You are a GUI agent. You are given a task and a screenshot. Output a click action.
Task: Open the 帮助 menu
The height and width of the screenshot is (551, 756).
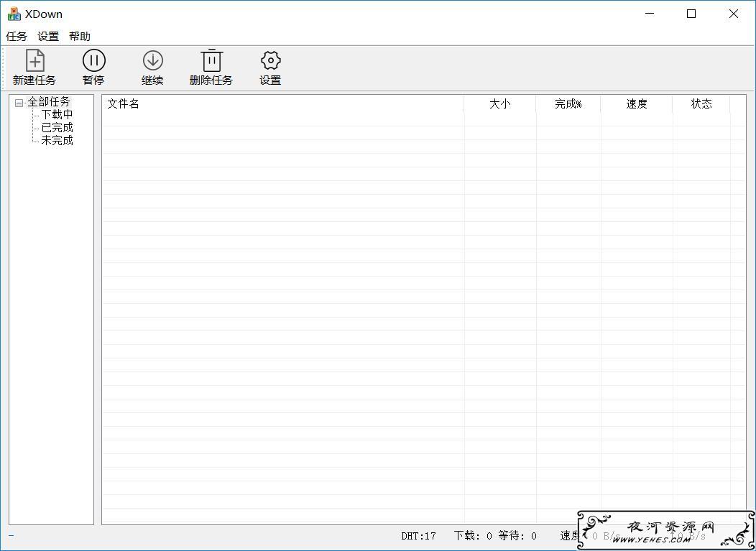[x=80, y=36]
